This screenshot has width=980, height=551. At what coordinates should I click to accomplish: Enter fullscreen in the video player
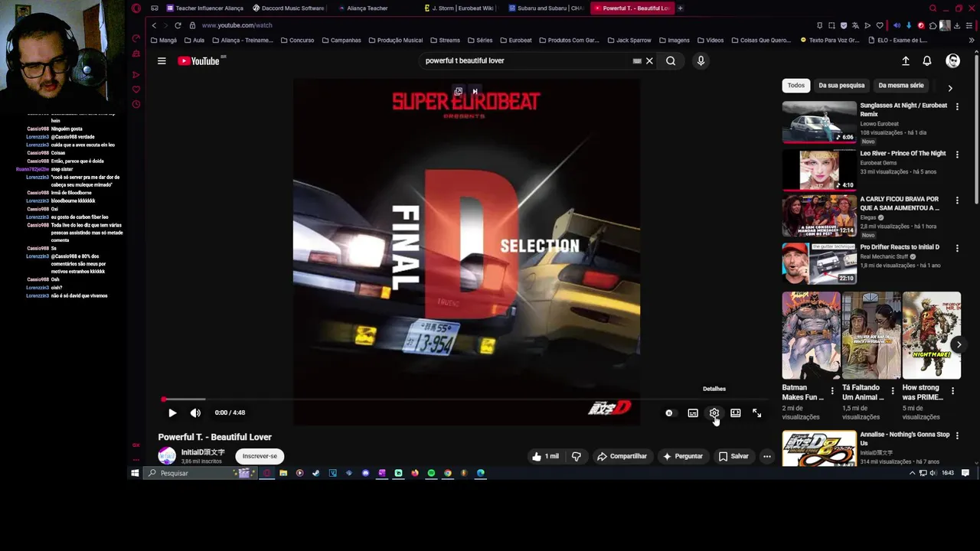click(756, 412)
